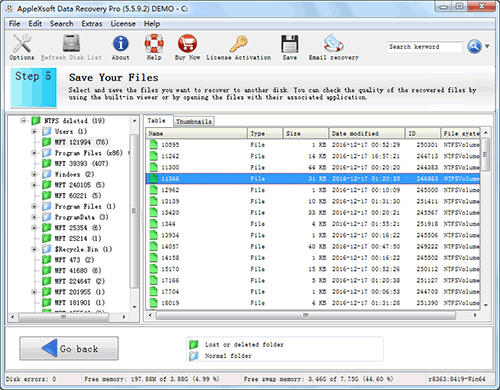
Task: Click file icon of row 18019
Action: (x=153, y=303)
